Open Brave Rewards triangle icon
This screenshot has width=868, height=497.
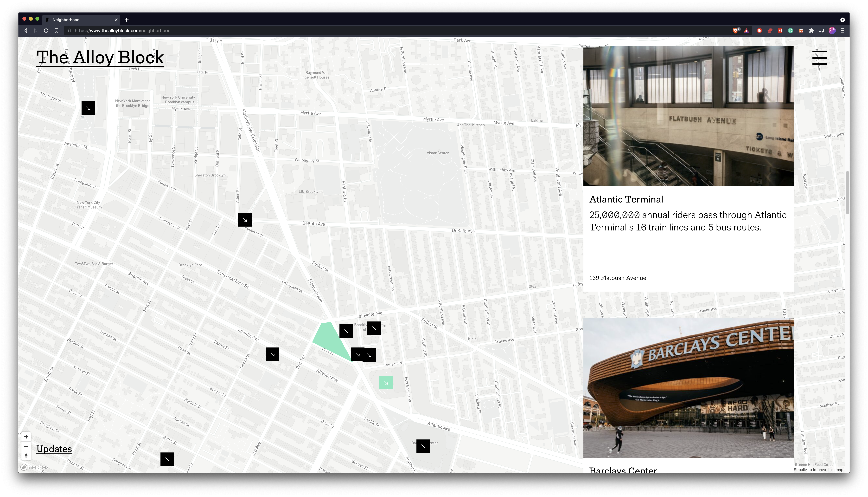click(x=747, y=30)
